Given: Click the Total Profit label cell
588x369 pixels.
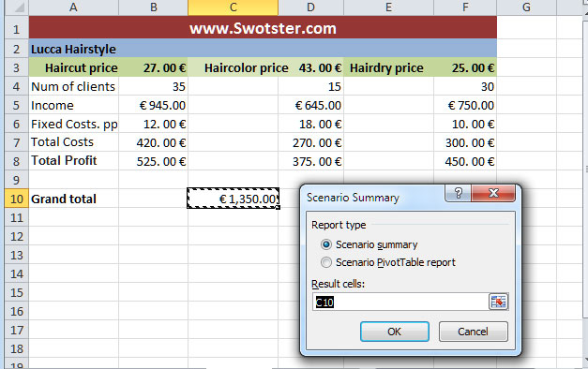Looking at the screenshot, I should (x=74, y=161).
